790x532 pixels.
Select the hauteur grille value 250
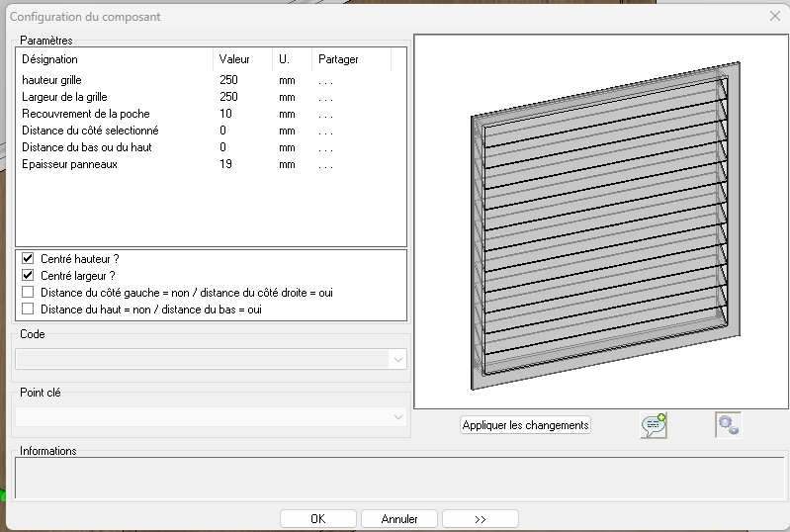click(228, 79)
